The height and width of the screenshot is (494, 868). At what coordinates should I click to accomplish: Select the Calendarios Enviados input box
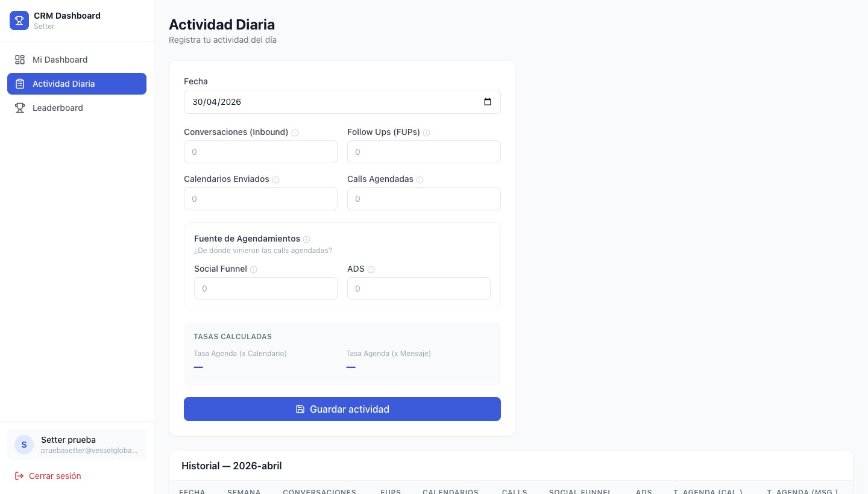pos(260,199)
